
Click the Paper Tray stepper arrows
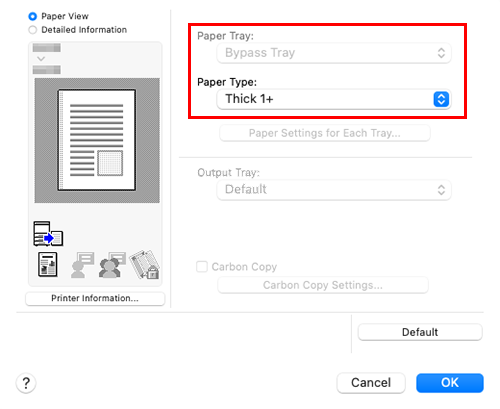click(441, 53)
